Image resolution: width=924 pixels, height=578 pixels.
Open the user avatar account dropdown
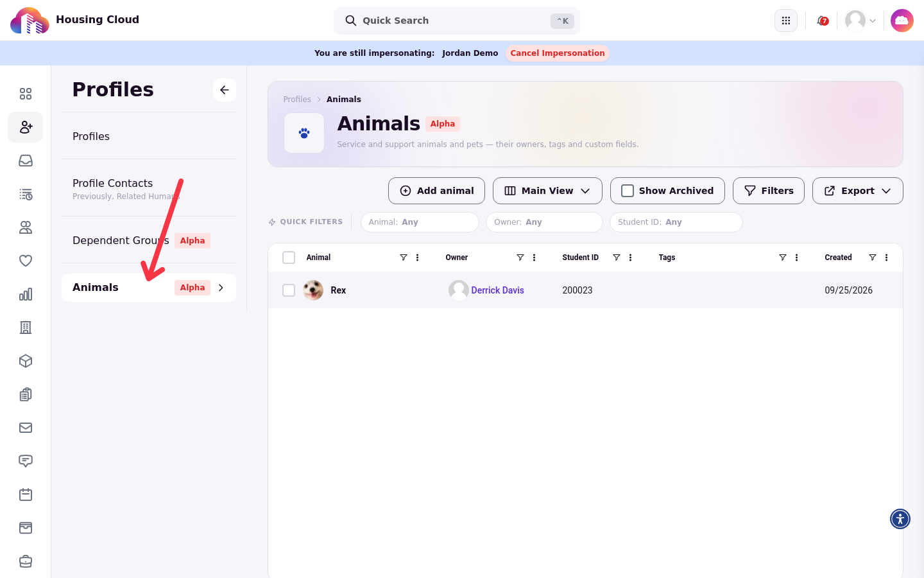click(x=860, y=21)
